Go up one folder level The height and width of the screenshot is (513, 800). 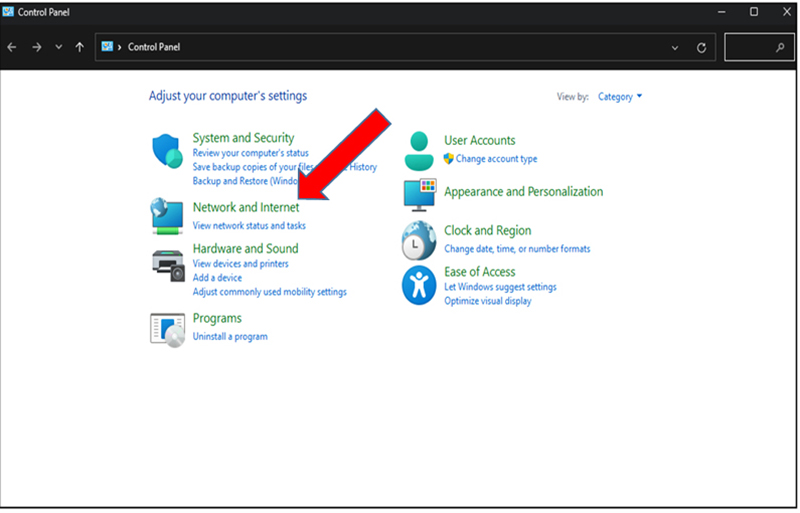point(80,47)
